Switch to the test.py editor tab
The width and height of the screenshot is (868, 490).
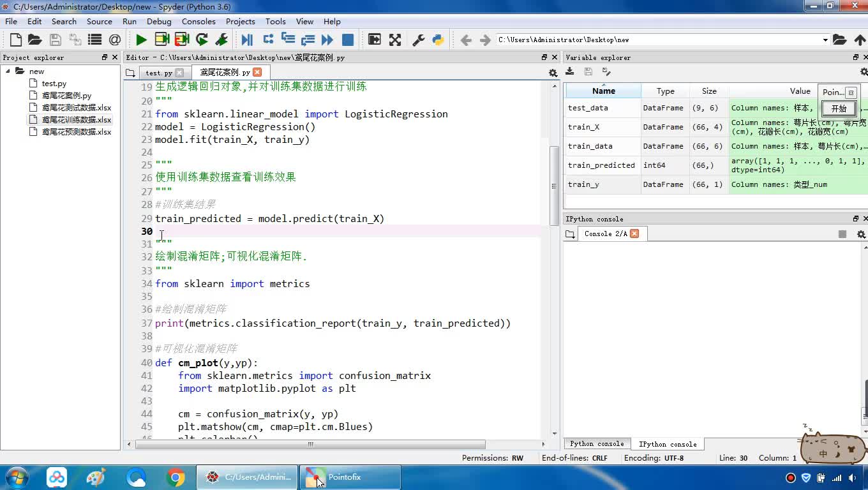coord(158,73)
